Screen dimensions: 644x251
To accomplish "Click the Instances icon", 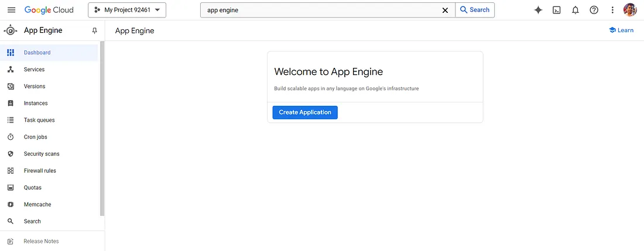I will click(11, 103).
